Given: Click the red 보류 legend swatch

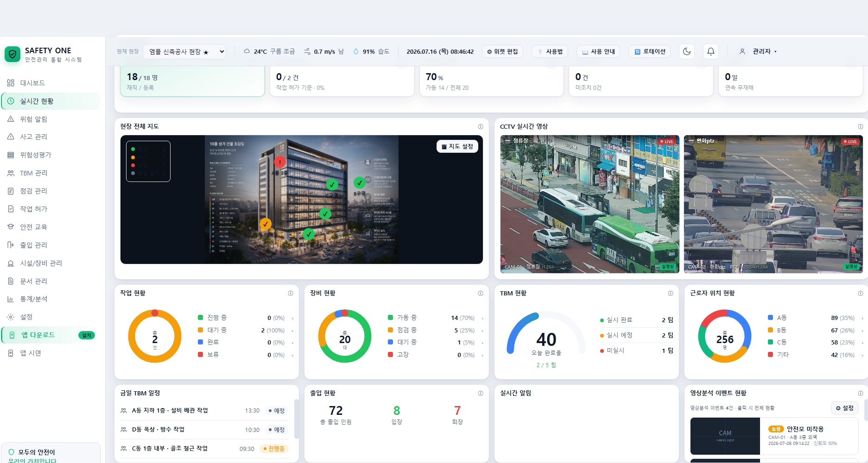Looking at the screenshot, I should [201, 355].
